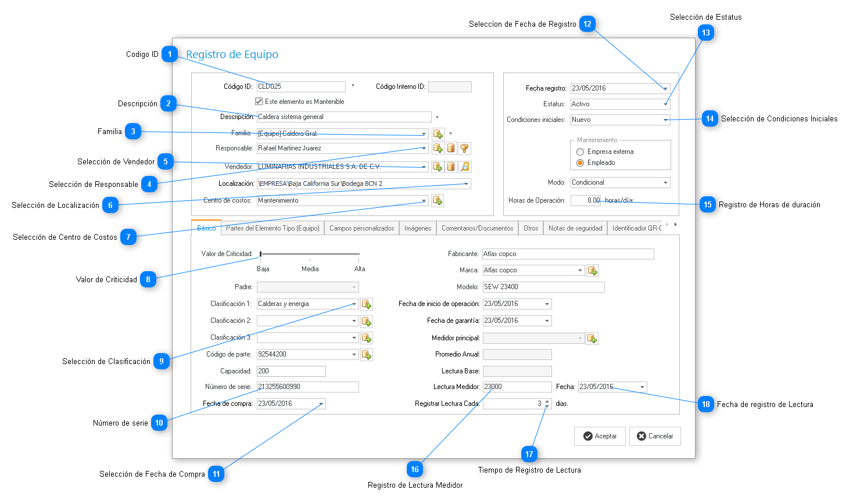
Task: Click the database icon in Vendedor row
Action: click(x=451, y=167)
